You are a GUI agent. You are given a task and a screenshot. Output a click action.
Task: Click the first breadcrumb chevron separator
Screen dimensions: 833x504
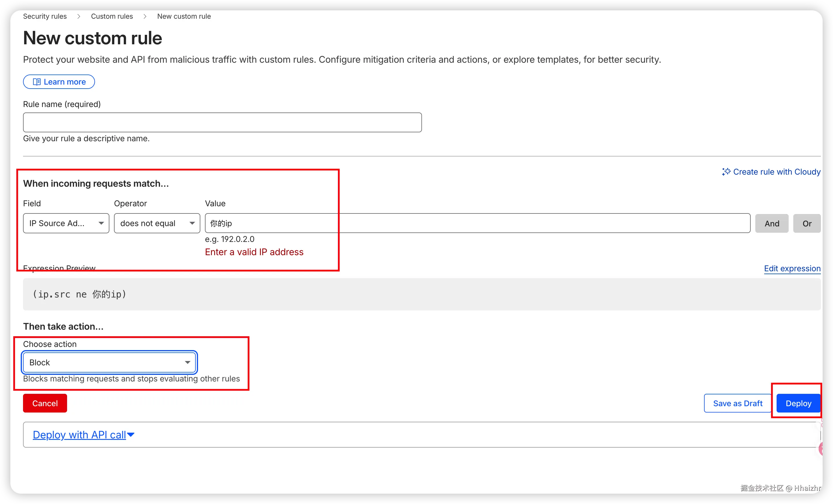pos(78,16)
